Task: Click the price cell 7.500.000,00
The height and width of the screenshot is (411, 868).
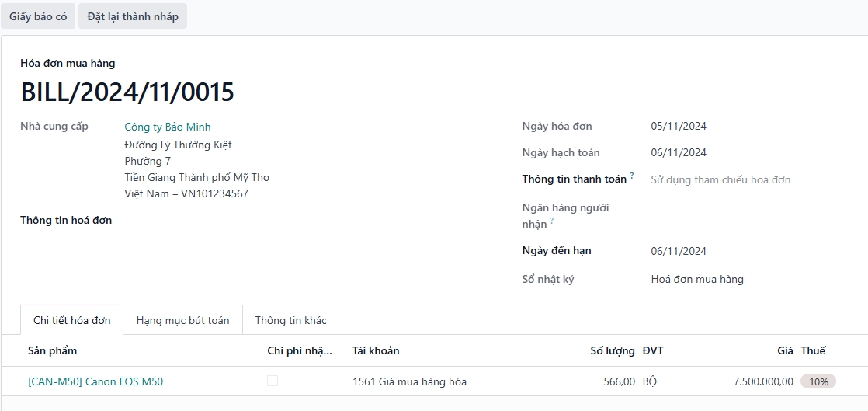Action: pyautogui.click(x=763, y=381)
